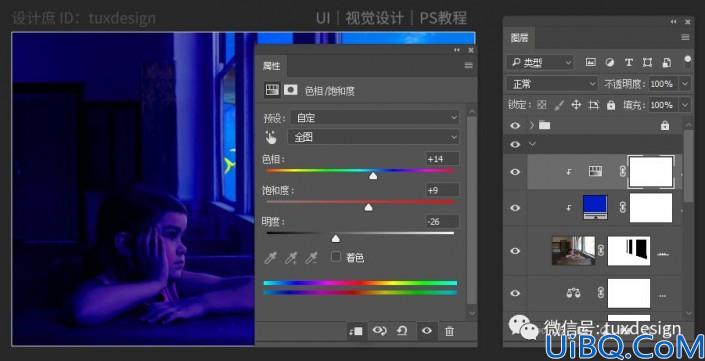This screenshot has height=361, width=705.
Task: Hide the color balance adjustment layer
Action: pos(515,293)
